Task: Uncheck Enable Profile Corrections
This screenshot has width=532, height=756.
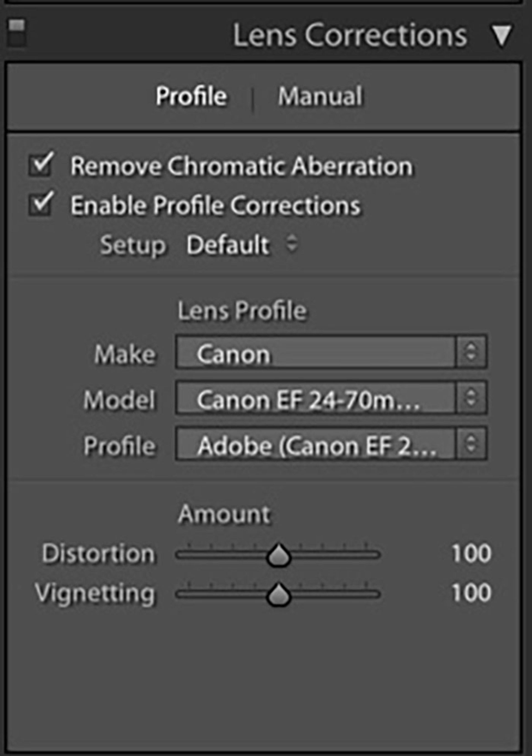Action: [41, 204]
